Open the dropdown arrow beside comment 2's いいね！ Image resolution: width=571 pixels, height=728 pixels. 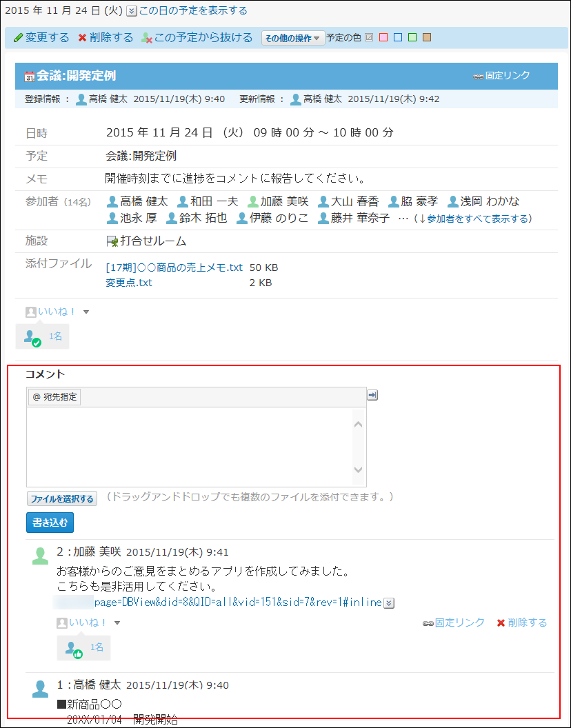[117, 623]
